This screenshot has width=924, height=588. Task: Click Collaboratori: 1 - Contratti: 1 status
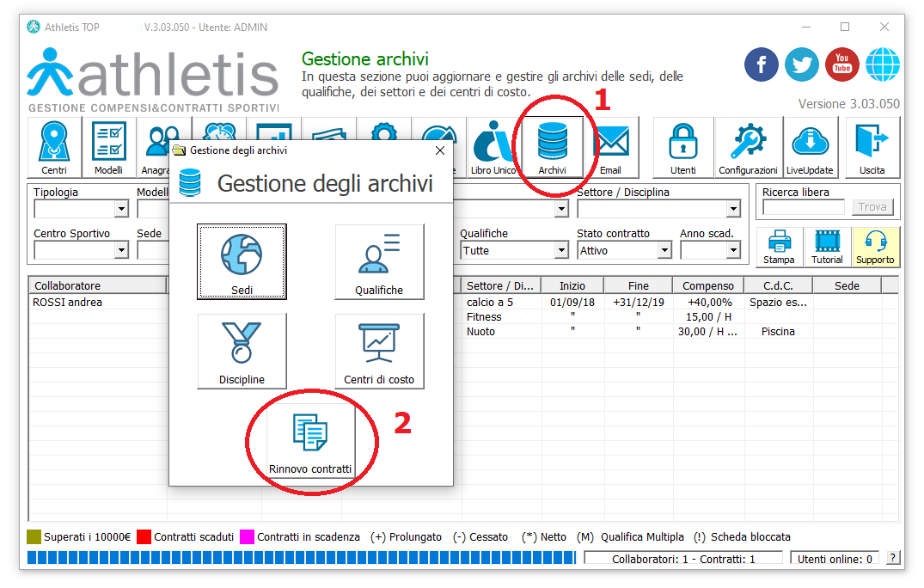[x=683, y=559]
